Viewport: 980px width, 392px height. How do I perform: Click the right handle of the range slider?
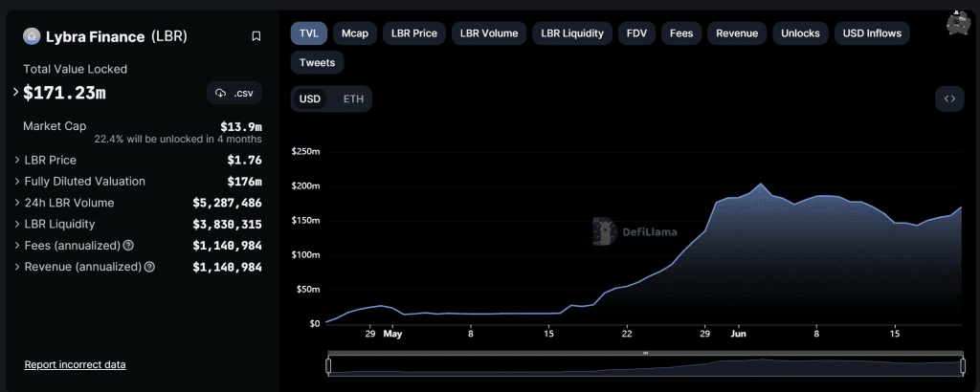click(x=962, y=366)
